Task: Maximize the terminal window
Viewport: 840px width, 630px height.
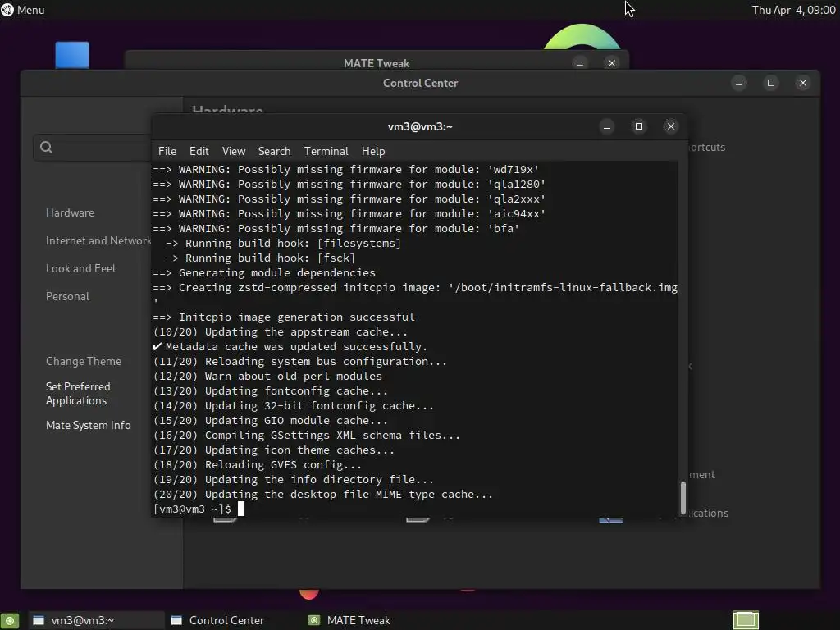Action: (x=638, y=126)
